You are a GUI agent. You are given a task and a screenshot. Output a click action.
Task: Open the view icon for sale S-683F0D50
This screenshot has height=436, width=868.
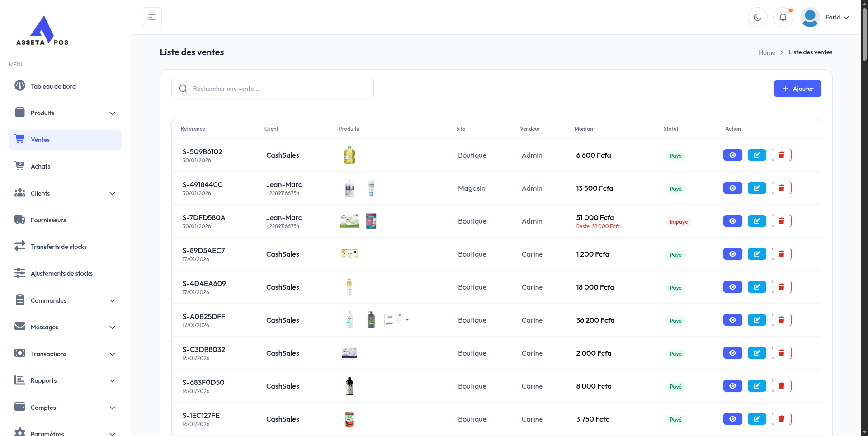pyautogui.click(x=732, y=386)
